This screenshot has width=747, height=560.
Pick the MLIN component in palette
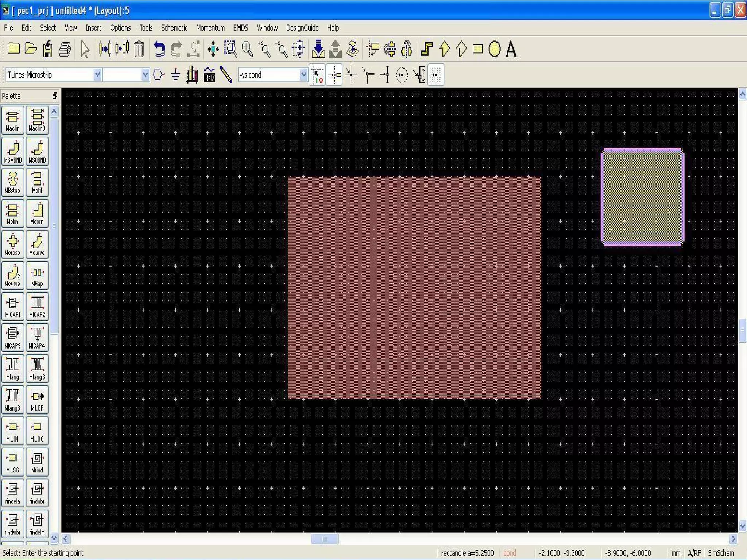tap(12, 431)
